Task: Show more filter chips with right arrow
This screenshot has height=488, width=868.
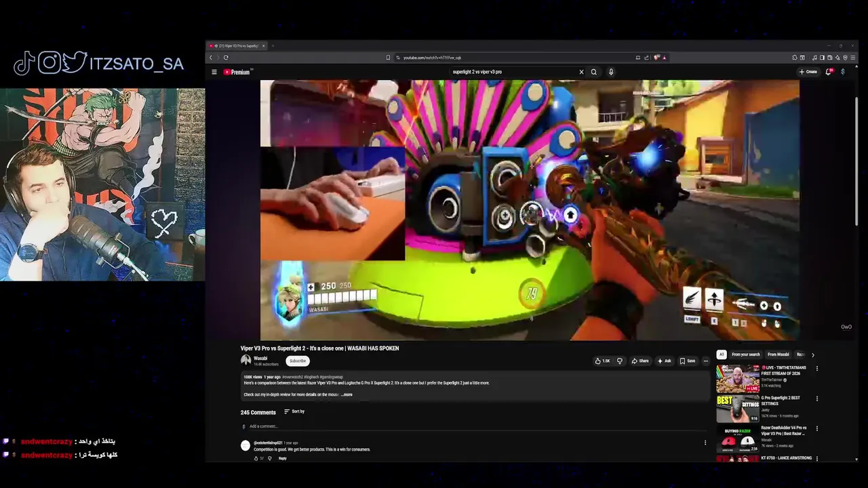Action: (812, 354)
